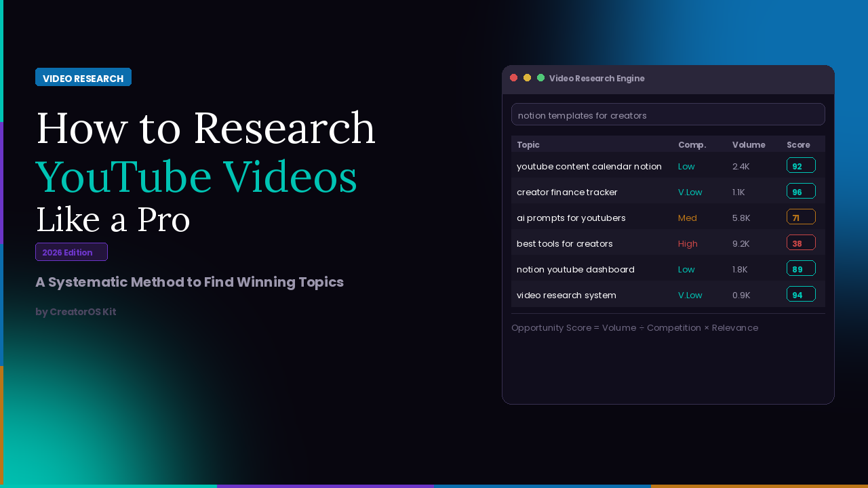The image size is (868, 488).
Task: Select the 'creator finance tracker' topic
Action: (x=567, y=192)
